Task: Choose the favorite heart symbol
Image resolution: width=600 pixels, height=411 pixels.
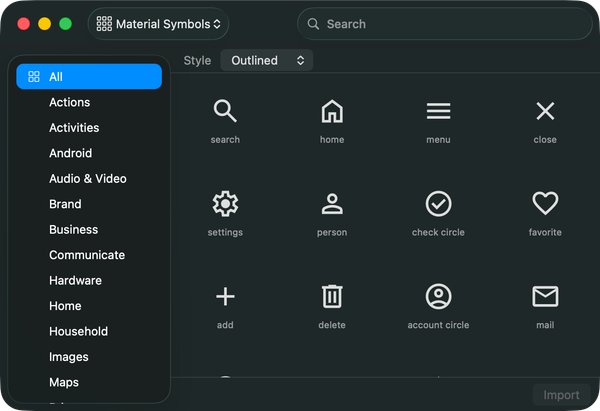Action: point(545,204)
